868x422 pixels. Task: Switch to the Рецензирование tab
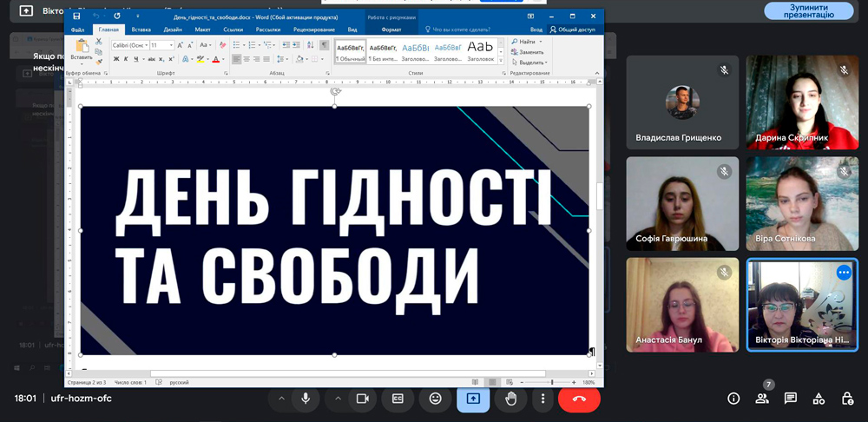314,30
